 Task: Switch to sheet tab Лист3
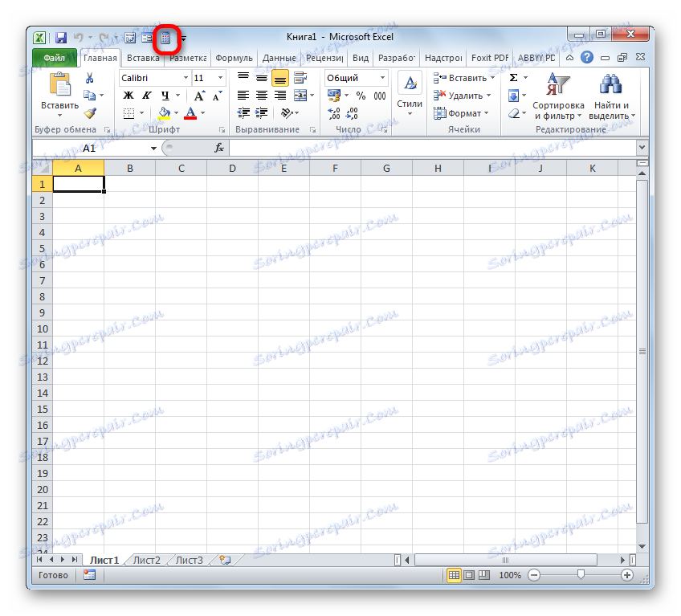point(189,560)
